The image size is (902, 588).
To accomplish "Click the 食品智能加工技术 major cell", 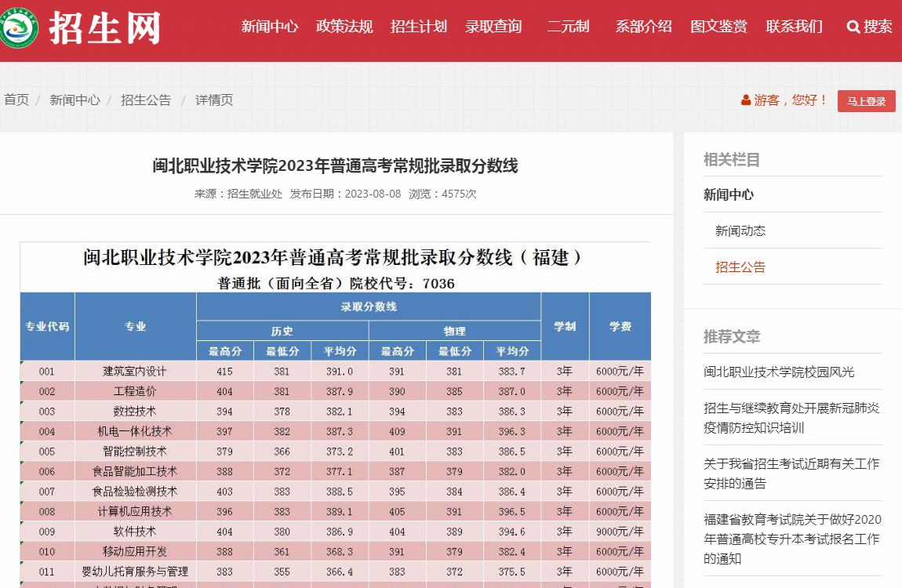I will tap(135, 471).
